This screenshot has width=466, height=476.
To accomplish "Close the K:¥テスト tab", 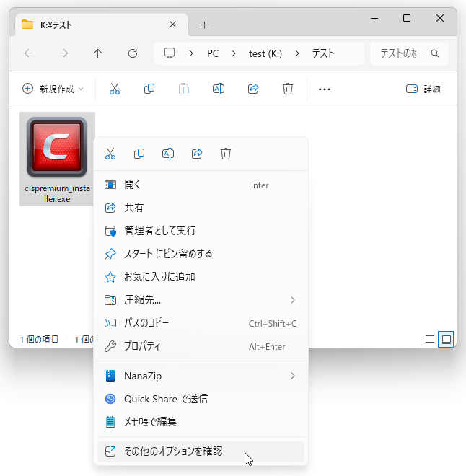I will [172, 25].
